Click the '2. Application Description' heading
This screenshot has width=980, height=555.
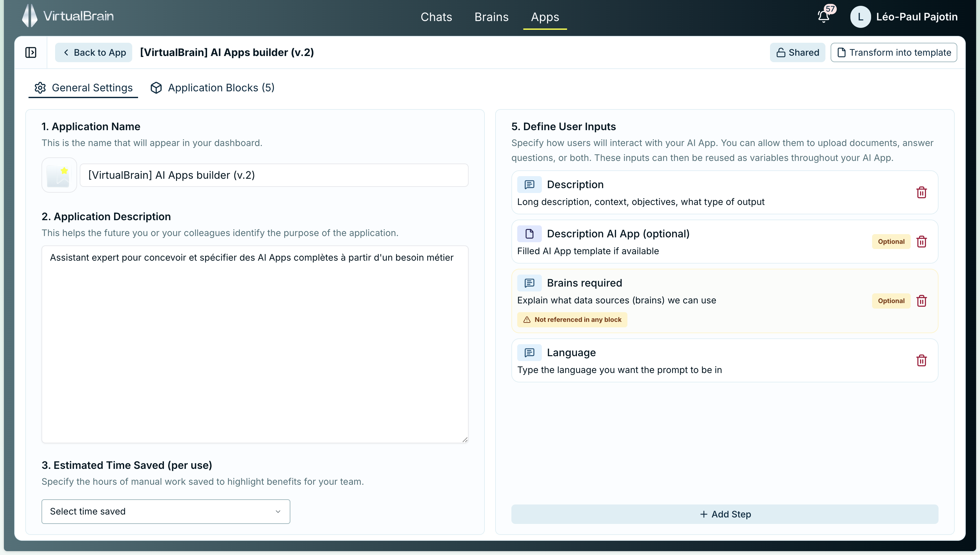106,217
